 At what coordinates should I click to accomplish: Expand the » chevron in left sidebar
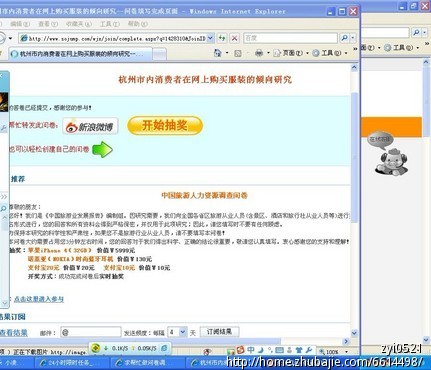coord(4,197)
